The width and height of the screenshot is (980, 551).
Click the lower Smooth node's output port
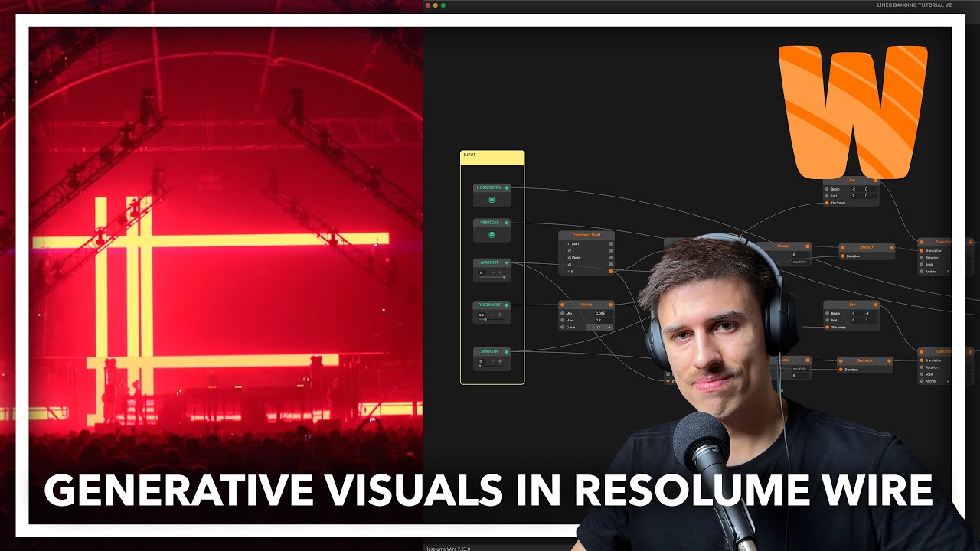(x=889, y=360)
